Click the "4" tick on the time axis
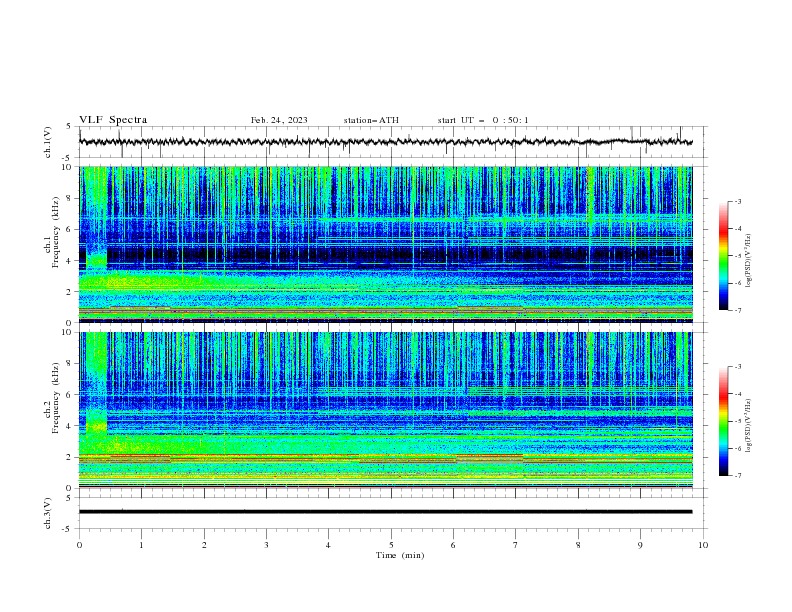This screenshot has height=612, width=792. click(x=328, y=545)
